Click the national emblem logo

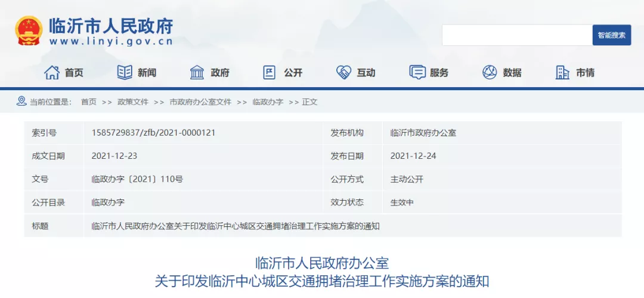29,31
